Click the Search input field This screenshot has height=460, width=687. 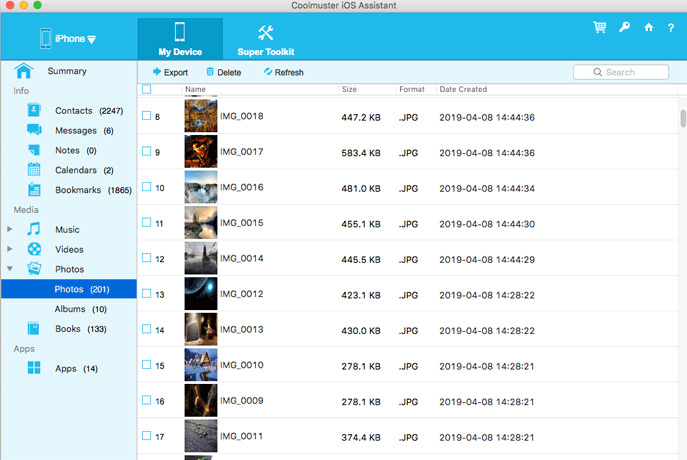click(x=626, y=72)
